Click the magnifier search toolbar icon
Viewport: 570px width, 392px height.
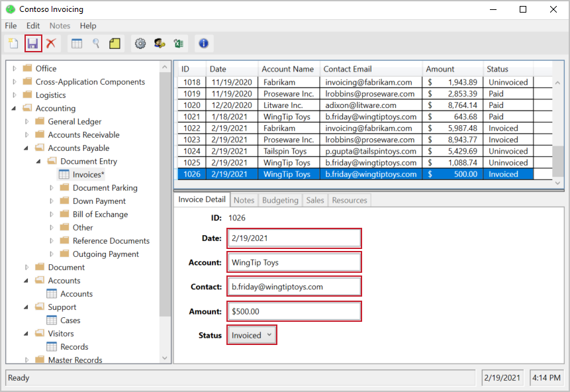(96, 44)
